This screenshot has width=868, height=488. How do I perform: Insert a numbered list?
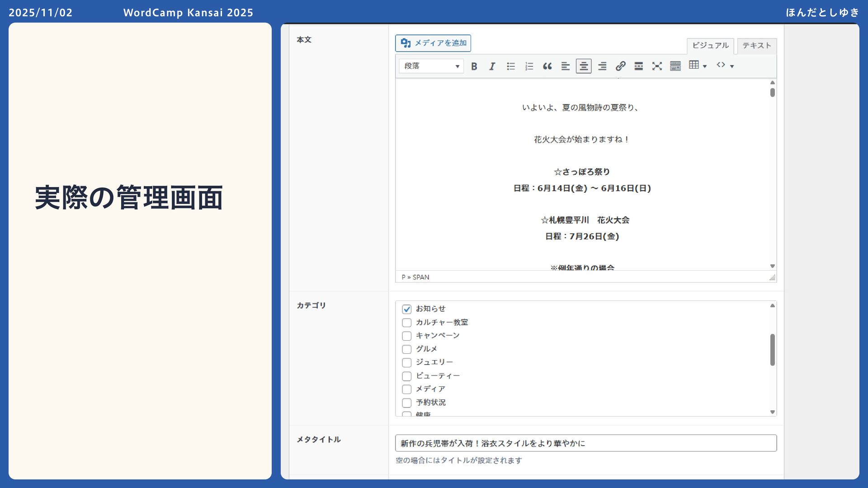pos(529,66)
